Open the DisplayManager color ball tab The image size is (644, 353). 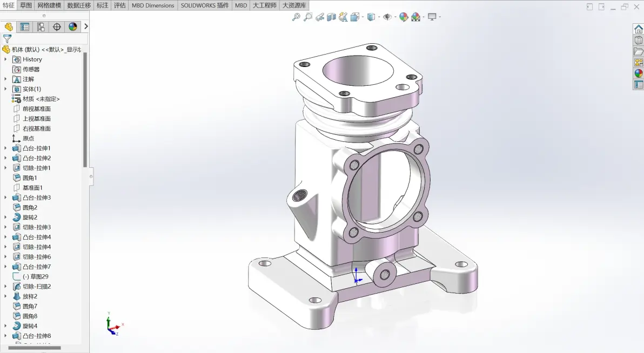73,27
